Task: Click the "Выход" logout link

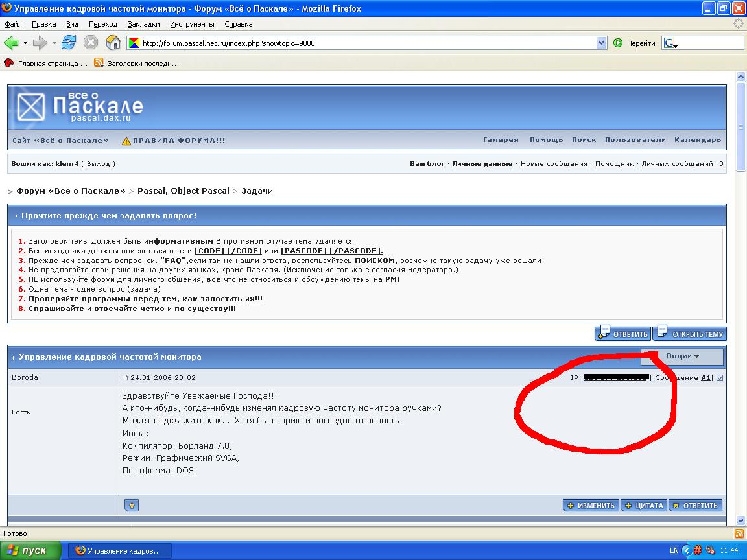Action: tap(98, 164)
